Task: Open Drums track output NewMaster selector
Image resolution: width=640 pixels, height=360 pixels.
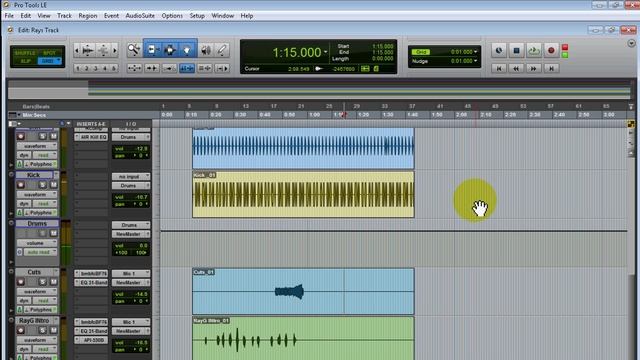Action: pyautogui.click(x=131, y=234)
